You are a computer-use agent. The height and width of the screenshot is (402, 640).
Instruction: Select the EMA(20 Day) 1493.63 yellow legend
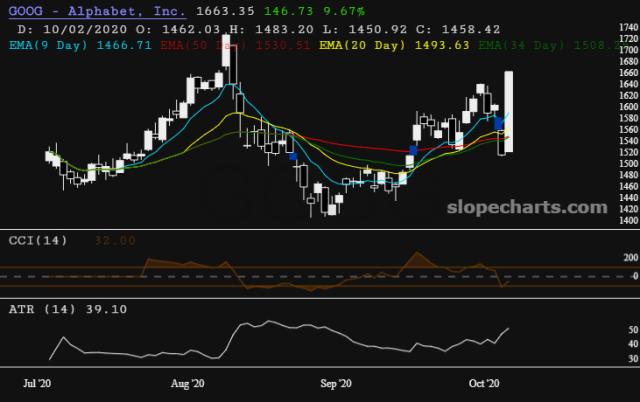tap(394, 45)
